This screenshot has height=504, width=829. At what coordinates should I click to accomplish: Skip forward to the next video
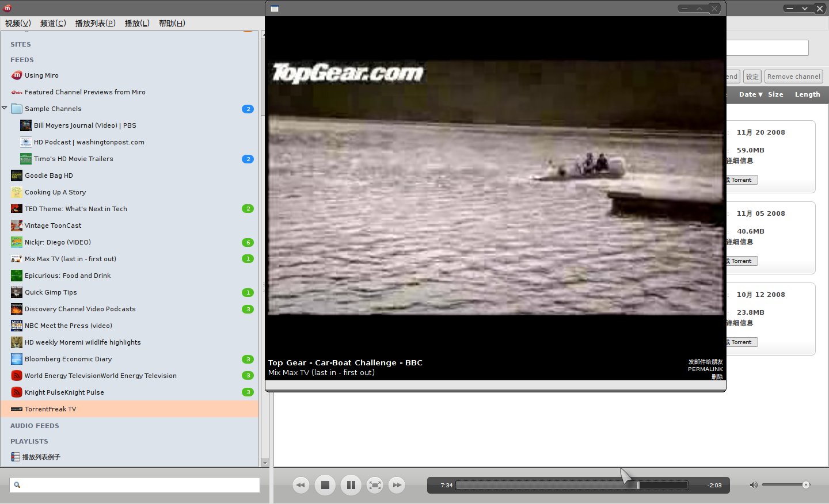click(397, 485)
